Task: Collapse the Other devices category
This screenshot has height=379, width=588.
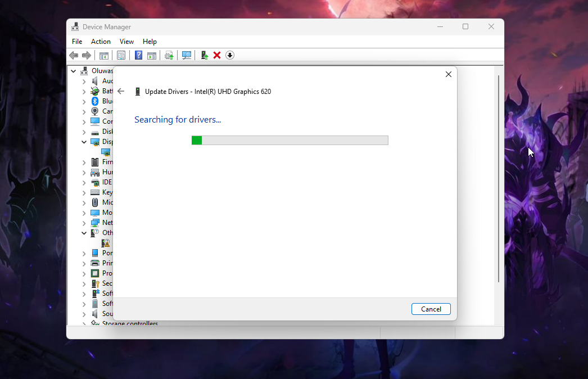Action: (84, 233)
